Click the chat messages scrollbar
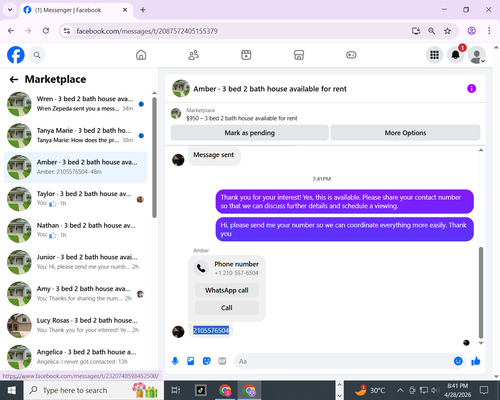 (x=481, y=292)
